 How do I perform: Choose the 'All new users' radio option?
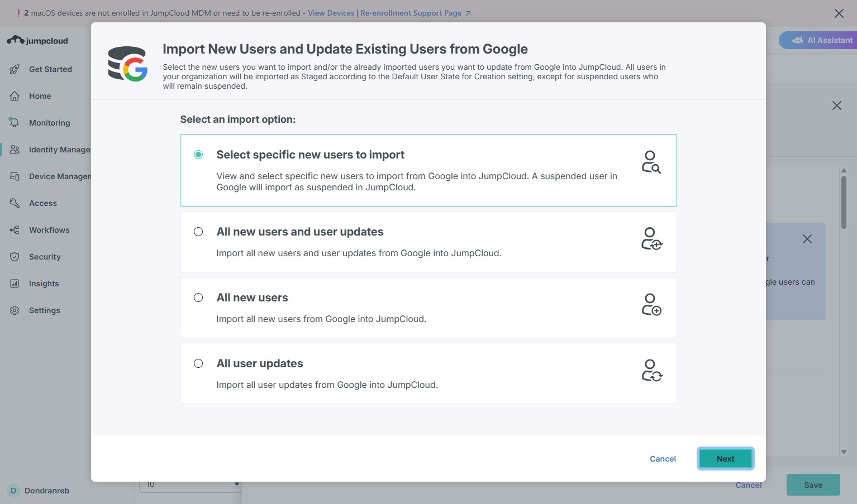pyautogui.click(x=198, y=297)
